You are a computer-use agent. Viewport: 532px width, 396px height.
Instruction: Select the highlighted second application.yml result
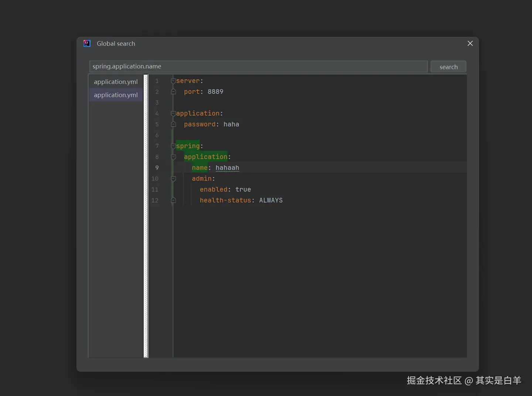[116, 95]
